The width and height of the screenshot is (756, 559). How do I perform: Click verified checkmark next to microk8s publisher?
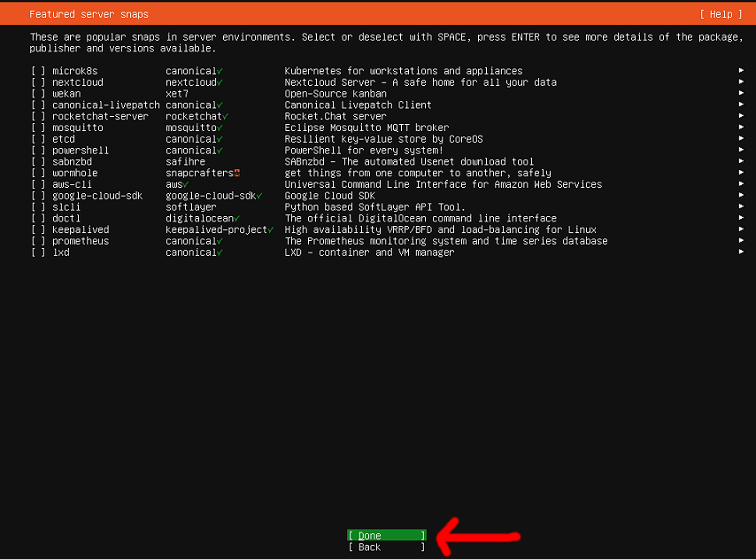(220, 71)
